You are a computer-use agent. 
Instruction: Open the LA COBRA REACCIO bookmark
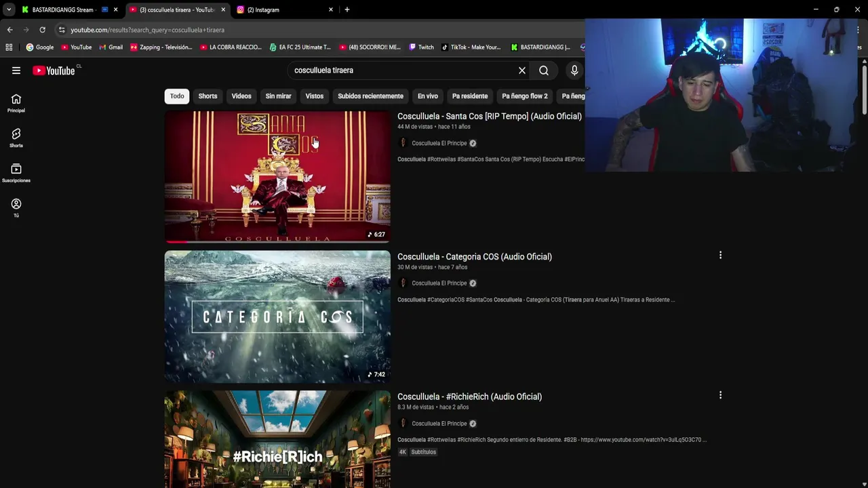pyautogui.click(x=231, y=47)
